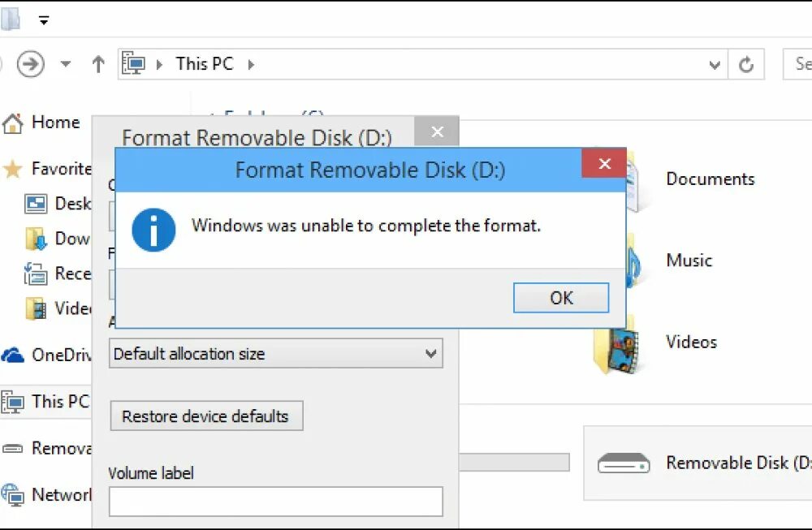Open the Videos folder
Image resolution: width=812 pixels, height=530 pixels.
(691, 342)
